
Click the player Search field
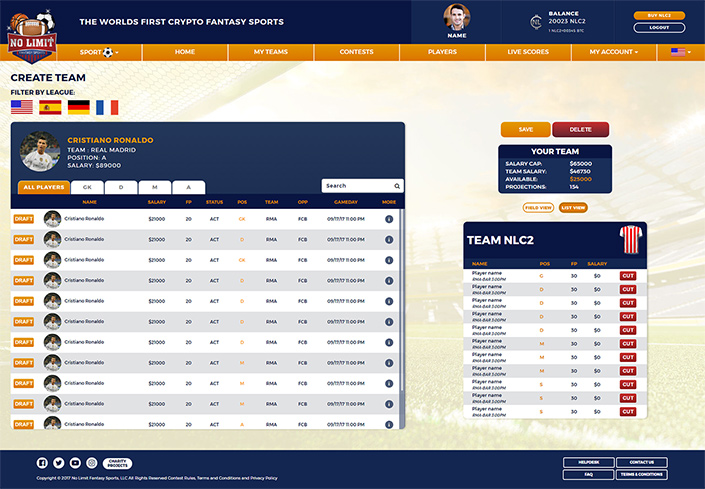pyautogui.click(x=357, y=185)
